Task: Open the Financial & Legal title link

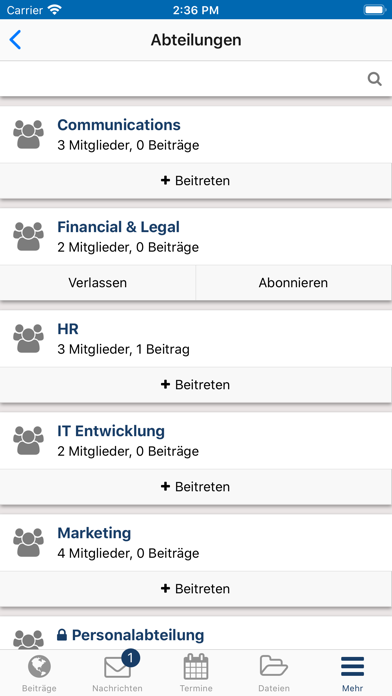Action: pos(119,227)
